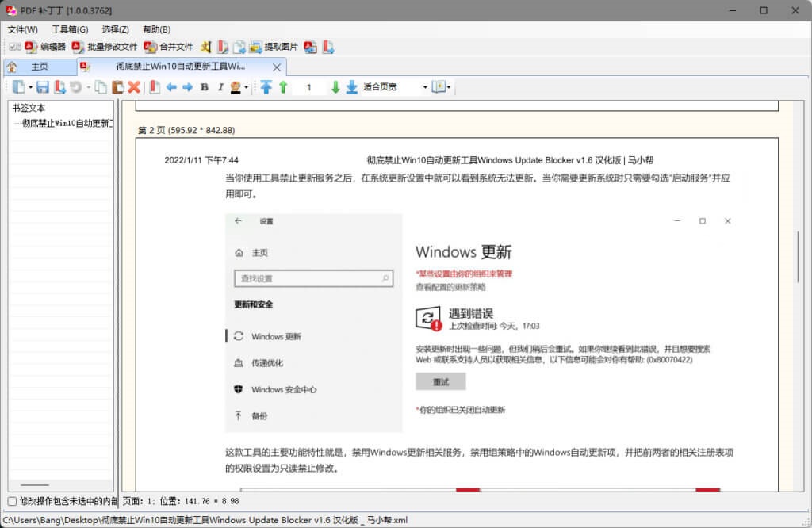Image resolution: width=812 pixels, height=528 pixels.
Task: Open the undo history dropdown arrow
Action: click(x=89, y=87)
